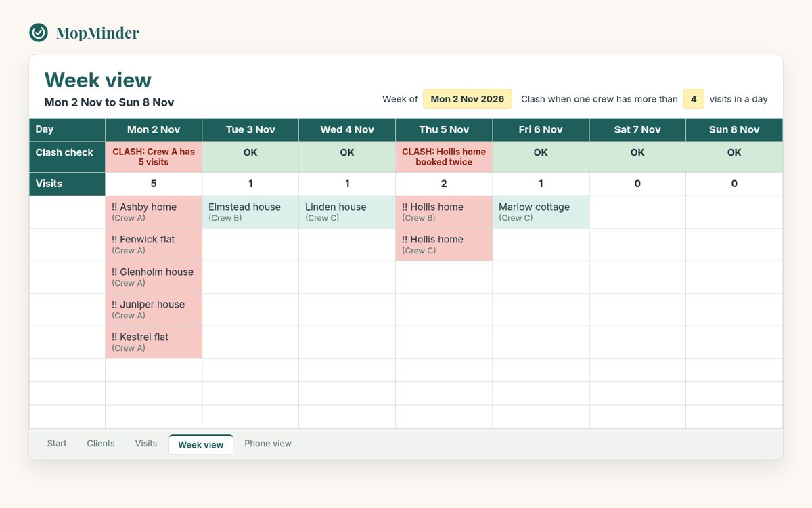
Task: Click the MopMinder brand name
Action: pos(97,33)
